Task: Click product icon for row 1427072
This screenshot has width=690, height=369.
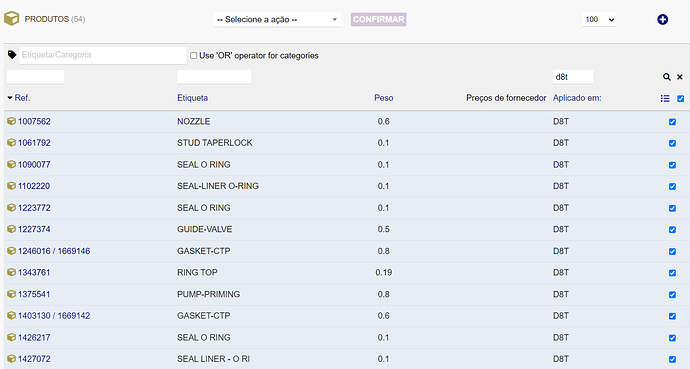Action: coord(11,359)
